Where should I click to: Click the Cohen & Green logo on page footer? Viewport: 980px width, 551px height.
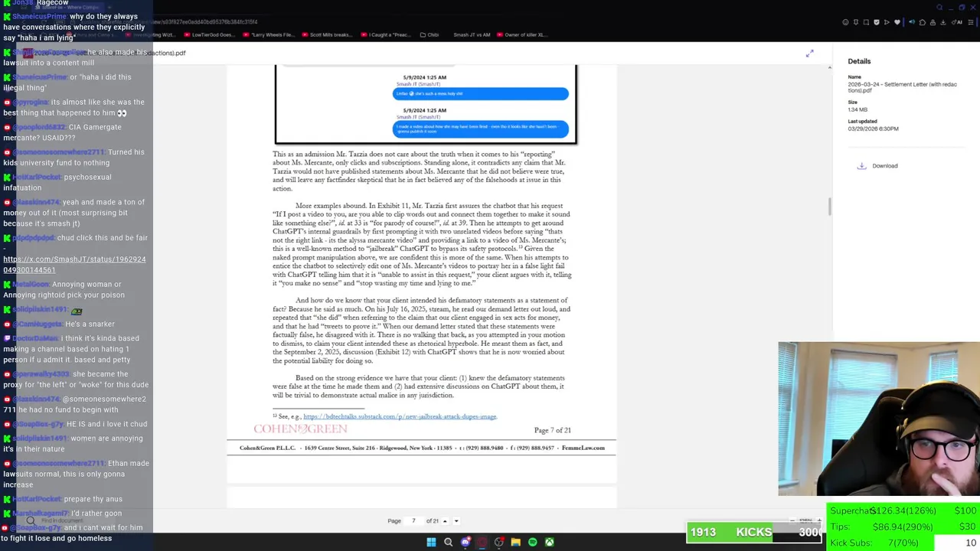300,429
